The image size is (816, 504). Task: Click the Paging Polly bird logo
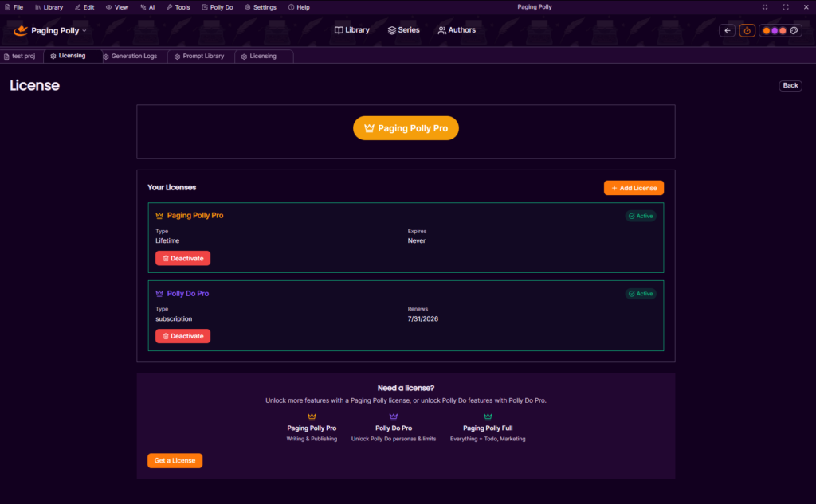click(21, 31)
